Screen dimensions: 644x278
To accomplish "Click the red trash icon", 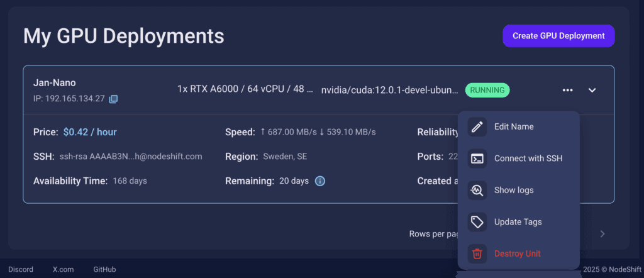I will click(x=477, y=253).
